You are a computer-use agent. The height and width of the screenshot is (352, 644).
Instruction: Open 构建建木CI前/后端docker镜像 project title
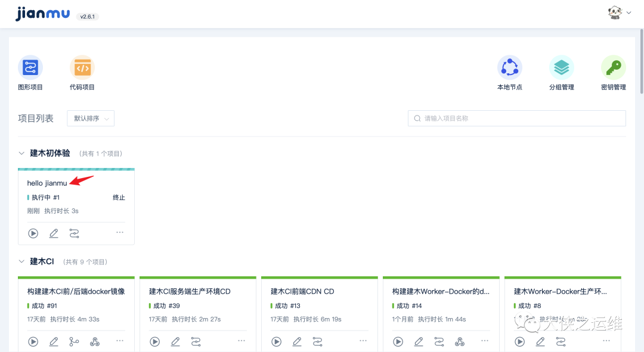76,291
